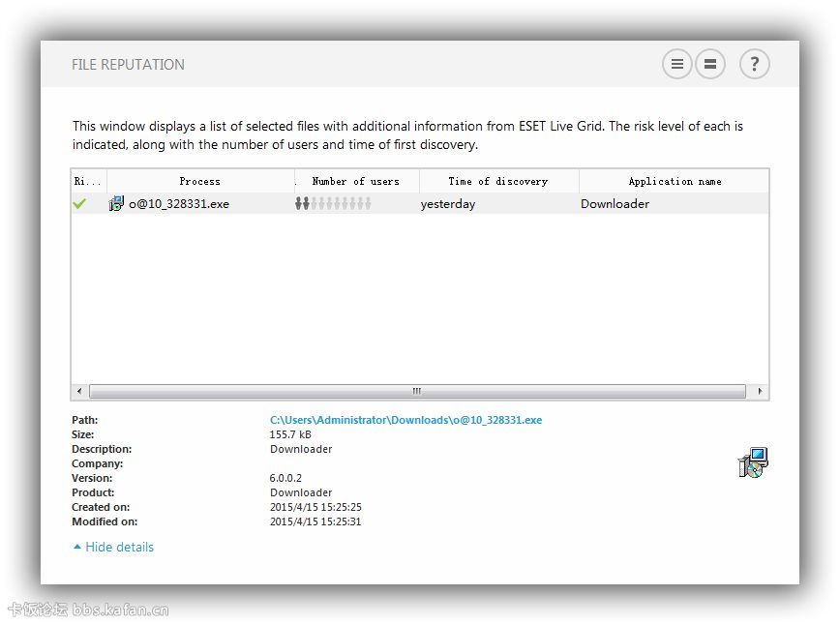Click the Product value Downloader
The height and width of the screenshot is (625, 840).
coord(301,492)
